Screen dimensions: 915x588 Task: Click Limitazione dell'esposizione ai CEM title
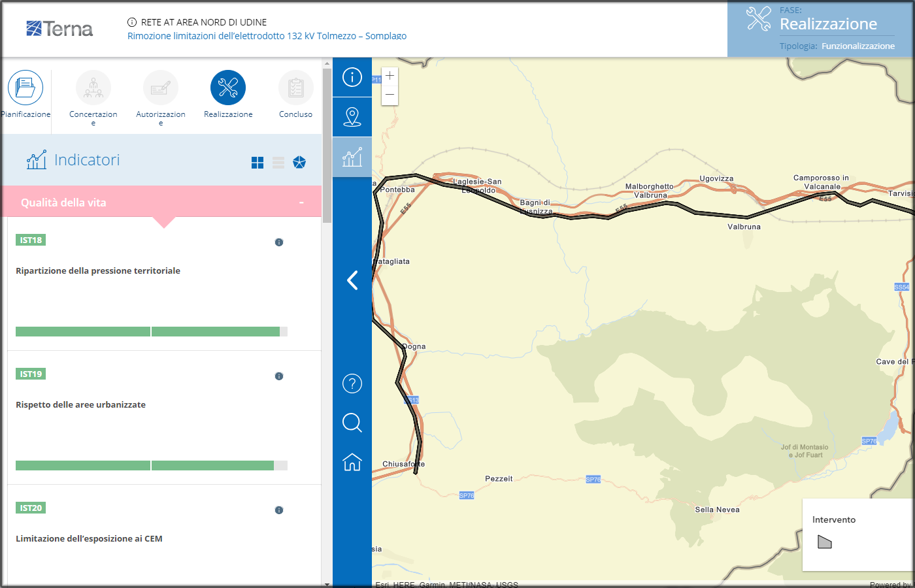coord(89,538)
